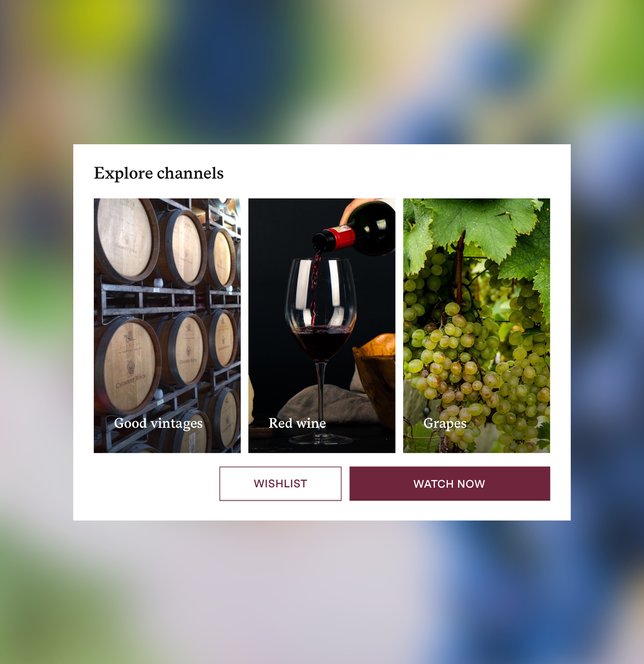Screen dimensions: 644x664
Task: Click the WISHLIST button
Action: (280, 483)
